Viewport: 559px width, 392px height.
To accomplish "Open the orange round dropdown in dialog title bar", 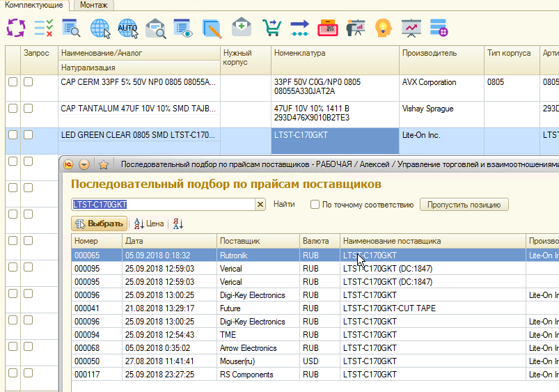I will 84,165.
